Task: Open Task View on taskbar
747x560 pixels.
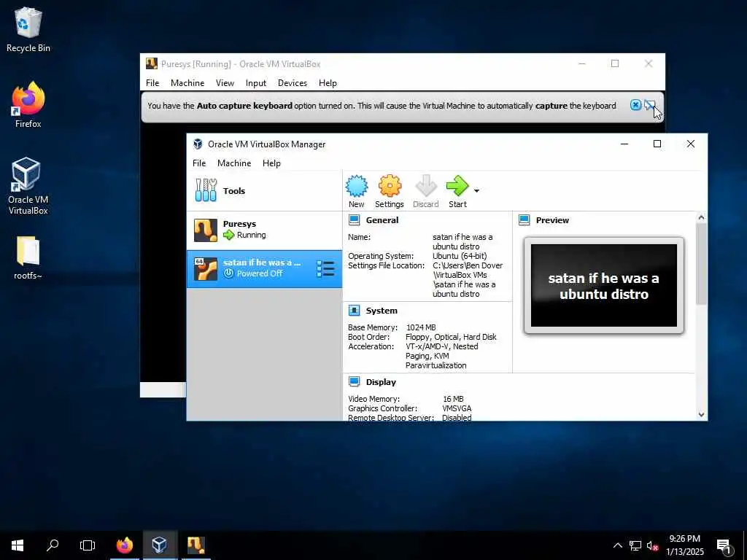Action: (88, 545)
